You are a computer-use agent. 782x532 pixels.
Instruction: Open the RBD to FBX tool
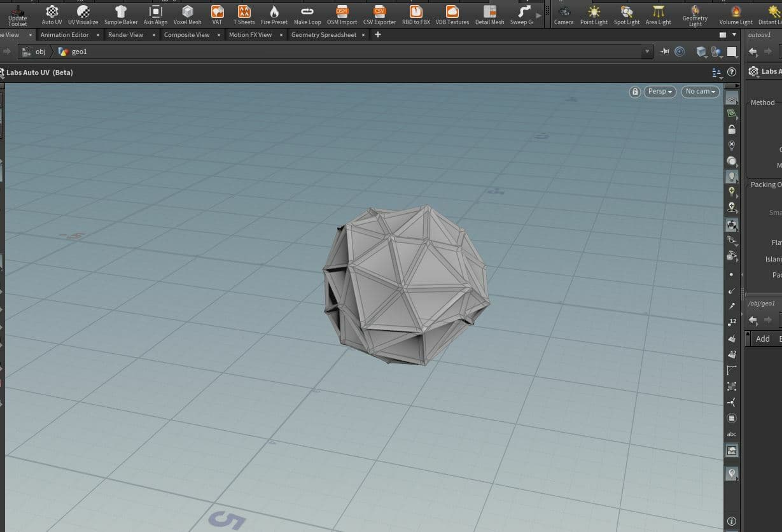tap(415, 15)
